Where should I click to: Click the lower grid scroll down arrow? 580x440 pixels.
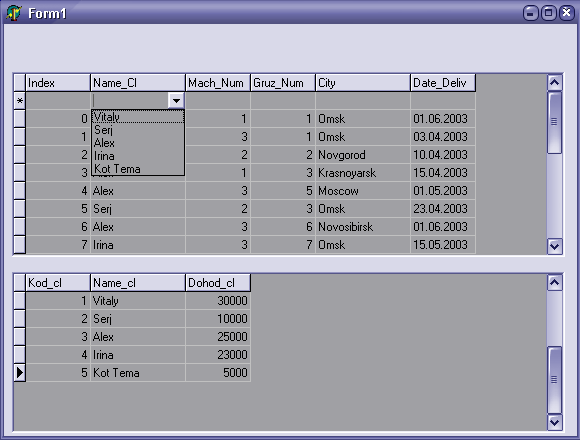554,422
